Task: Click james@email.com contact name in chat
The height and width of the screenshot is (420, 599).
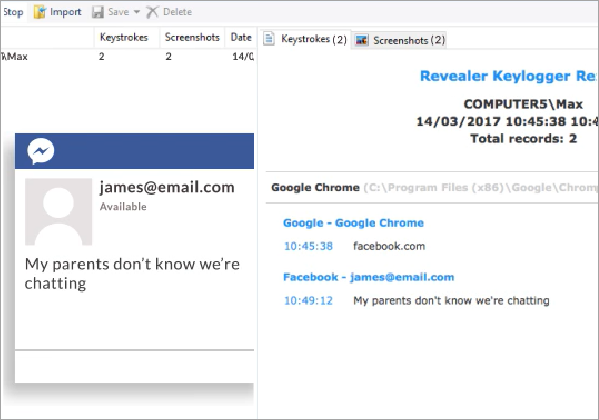Action: [x=167, y=188]
